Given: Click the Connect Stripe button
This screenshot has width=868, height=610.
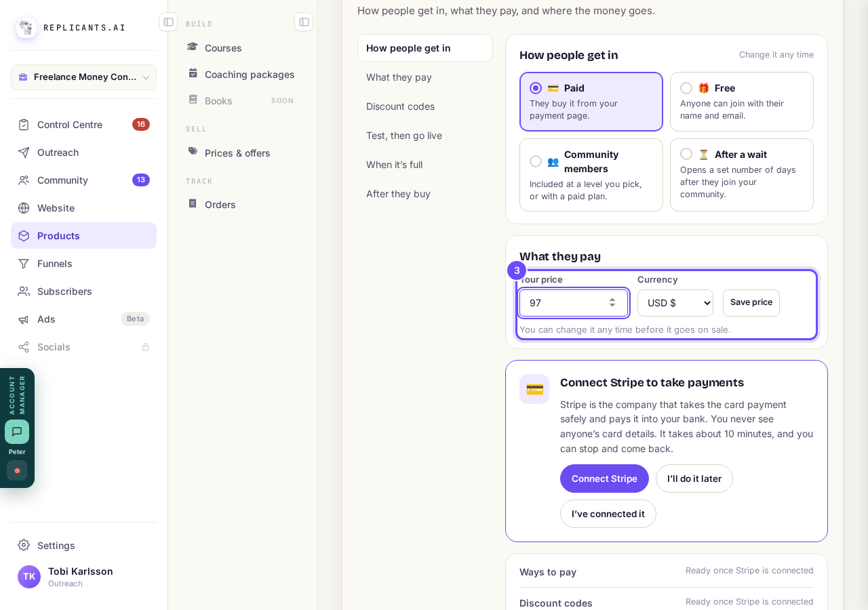Looking at the screenshot, I should coord(604,479).
